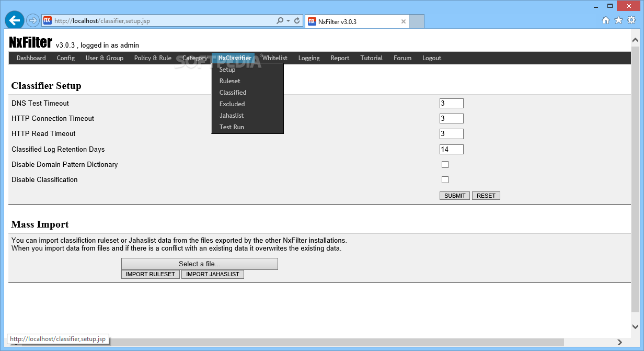Select the NxFilter v3.0.3 browser tab
The height and width of the screenshot is (351, 644).
[x=356, y=22]
